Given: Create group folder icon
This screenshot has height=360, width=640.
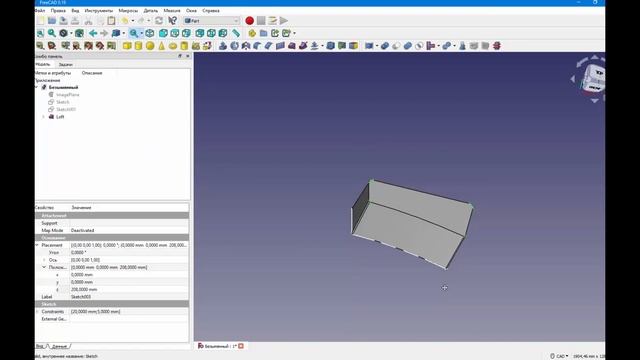Looking at the screenshot, I should pyautogui.click(x=264, y=33).
